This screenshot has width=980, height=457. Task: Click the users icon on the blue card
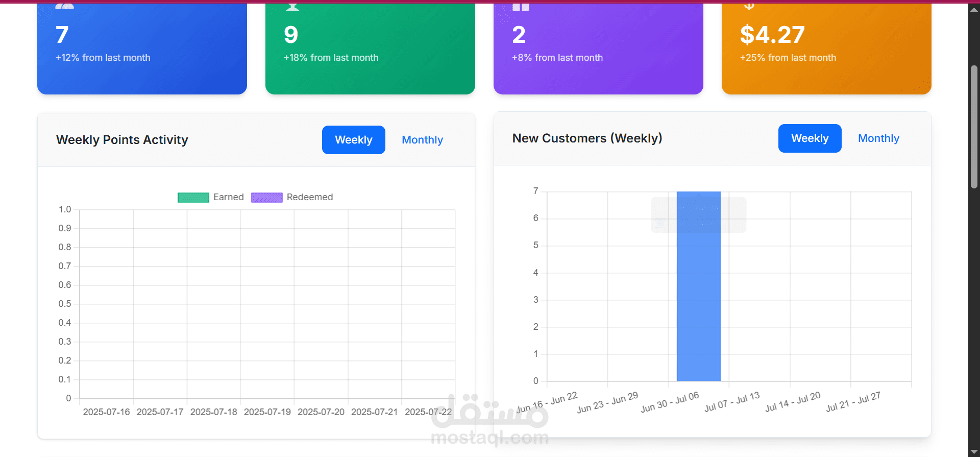pos(65,7)
